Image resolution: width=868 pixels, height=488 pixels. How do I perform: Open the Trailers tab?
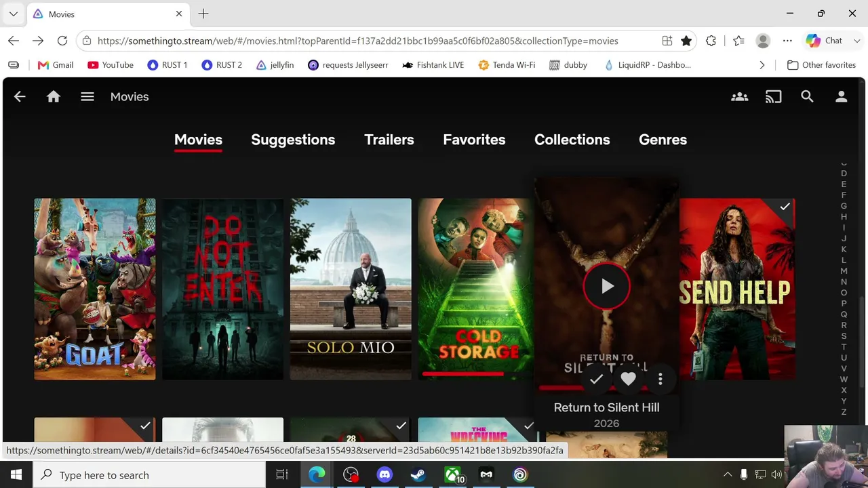(389, 140)
